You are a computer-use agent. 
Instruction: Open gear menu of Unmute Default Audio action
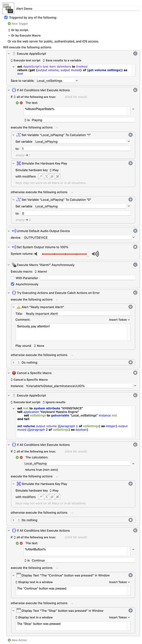pos(135,231)
